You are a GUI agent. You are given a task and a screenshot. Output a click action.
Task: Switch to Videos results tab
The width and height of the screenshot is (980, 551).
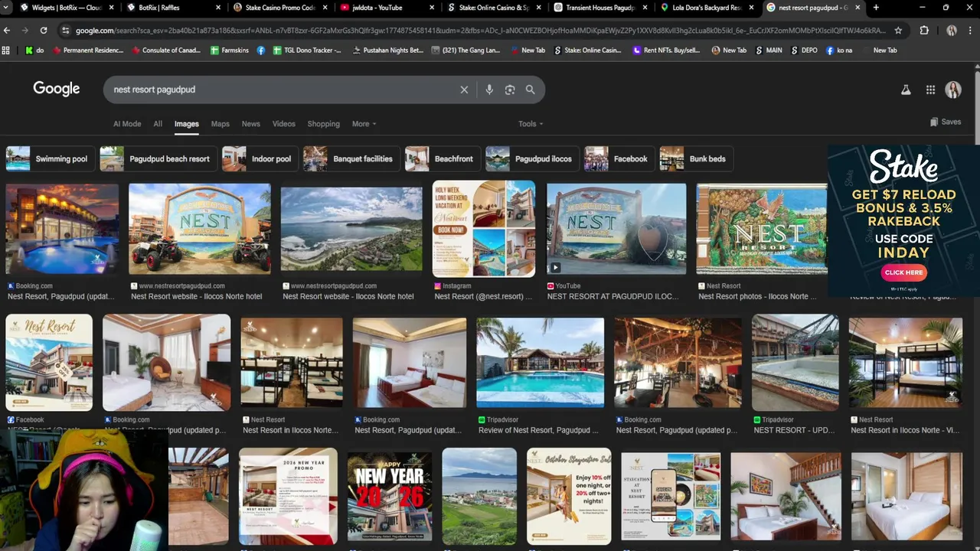[x=284, y=124]
